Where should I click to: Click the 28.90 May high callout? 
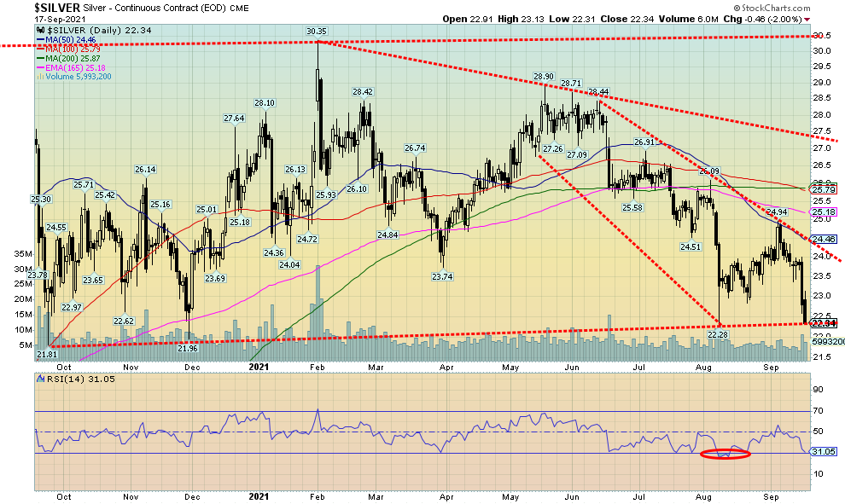click(544, 77)
